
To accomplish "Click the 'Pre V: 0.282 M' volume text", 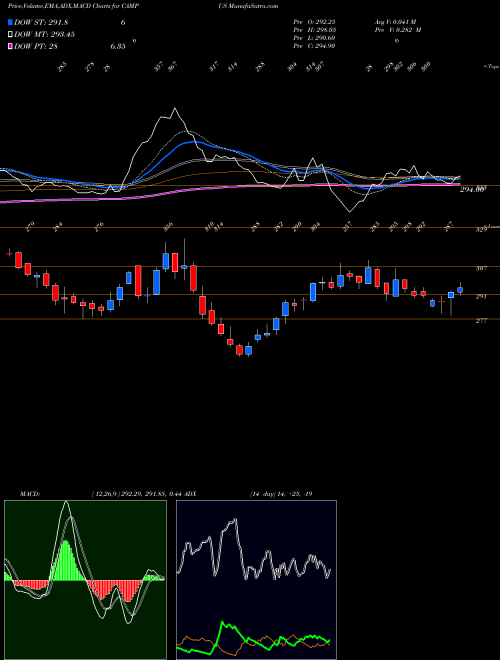I will coord(398,30).
